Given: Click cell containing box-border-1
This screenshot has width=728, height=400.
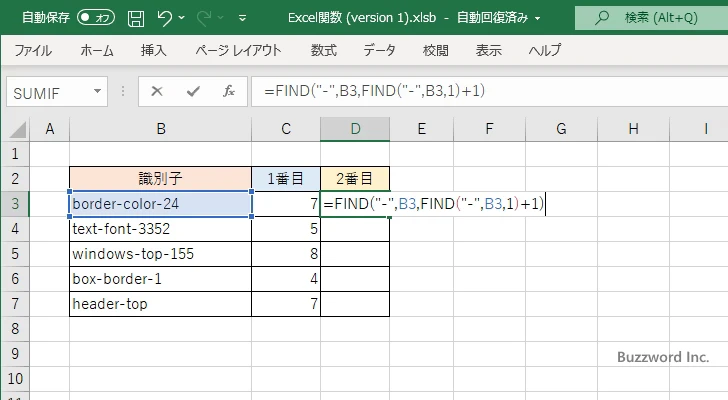Looking at the screenshot, I should point(161,279).
